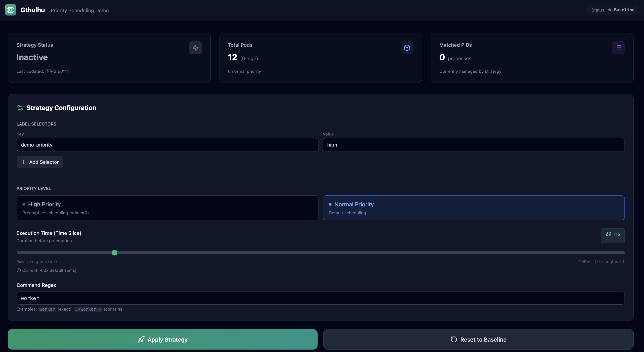This screenshot has height=352, width=644.
Task: Focus the Command Regex input field
Action: 320,298
